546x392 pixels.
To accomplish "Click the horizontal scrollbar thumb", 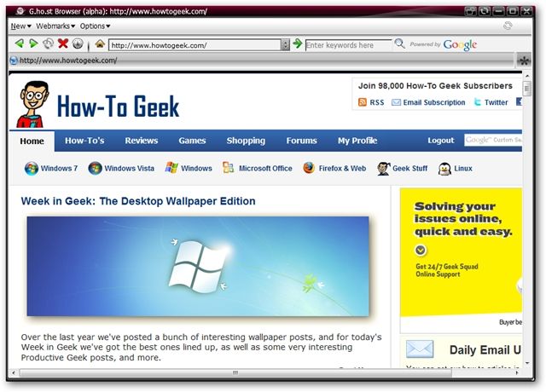I will tap(235, 373).
